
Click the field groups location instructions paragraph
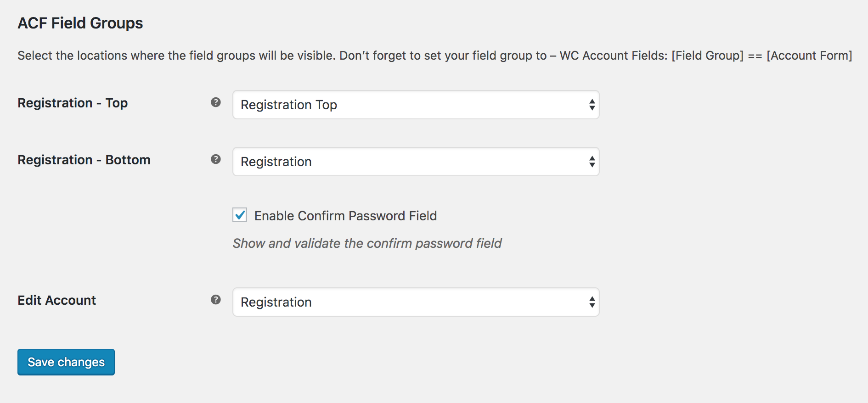(x=435, y=56)
